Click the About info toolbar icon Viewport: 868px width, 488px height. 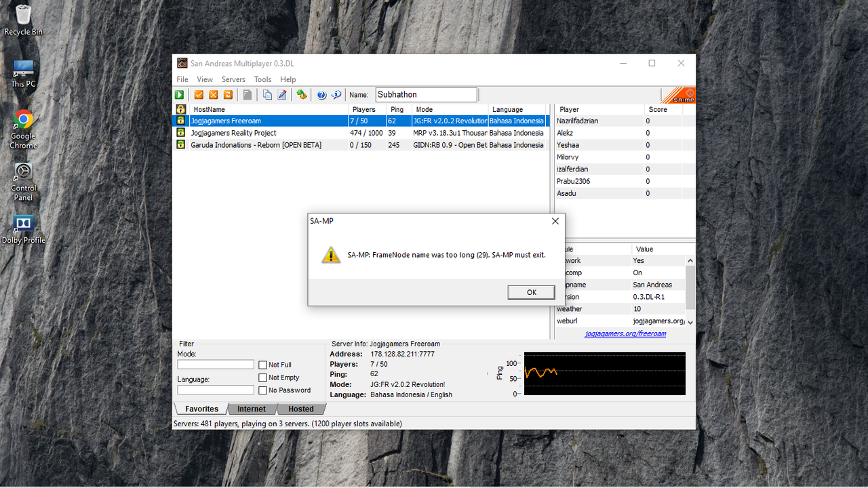[x=336, y=95]
